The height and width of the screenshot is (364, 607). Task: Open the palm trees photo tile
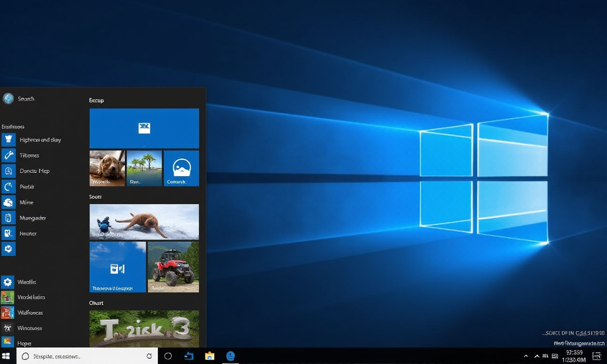[144, 168]
